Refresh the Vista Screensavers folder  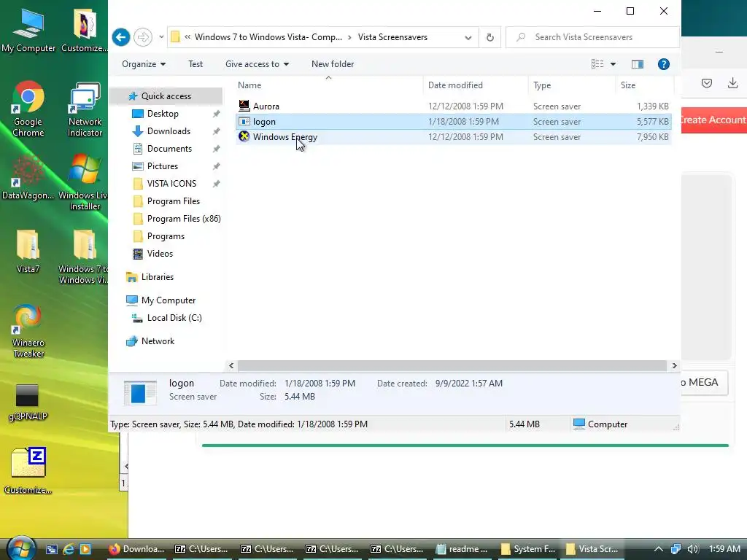(489, 37)
